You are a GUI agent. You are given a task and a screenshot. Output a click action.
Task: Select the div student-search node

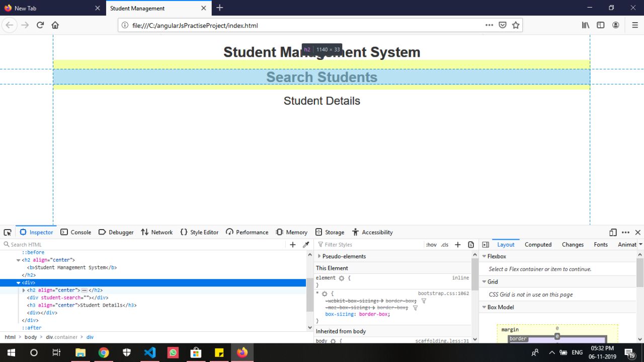(67, 298)
